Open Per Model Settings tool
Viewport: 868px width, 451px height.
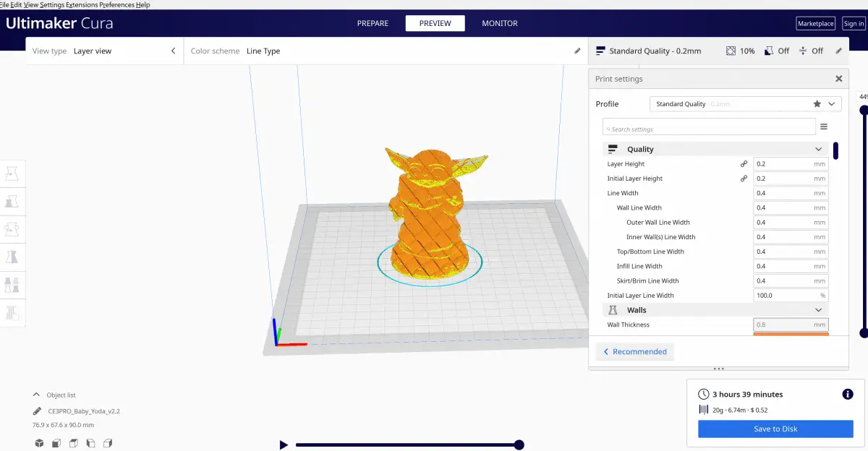coord(12,283)
